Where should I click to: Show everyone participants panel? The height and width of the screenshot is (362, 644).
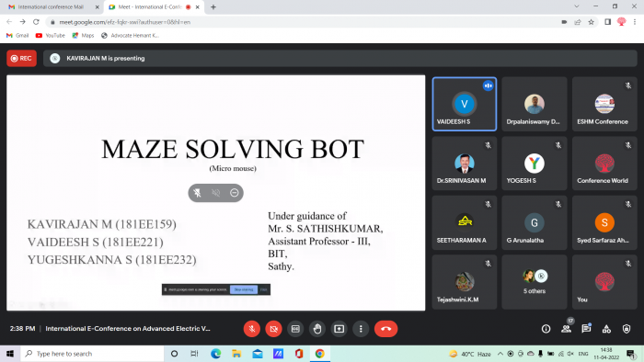(x=567, y=328)
